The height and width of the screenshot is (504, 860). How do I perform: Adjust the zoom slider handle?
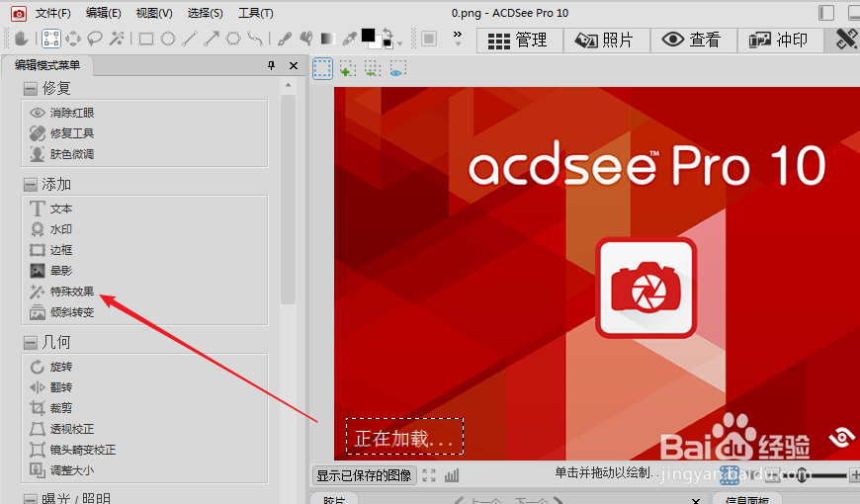click(802, 475)
